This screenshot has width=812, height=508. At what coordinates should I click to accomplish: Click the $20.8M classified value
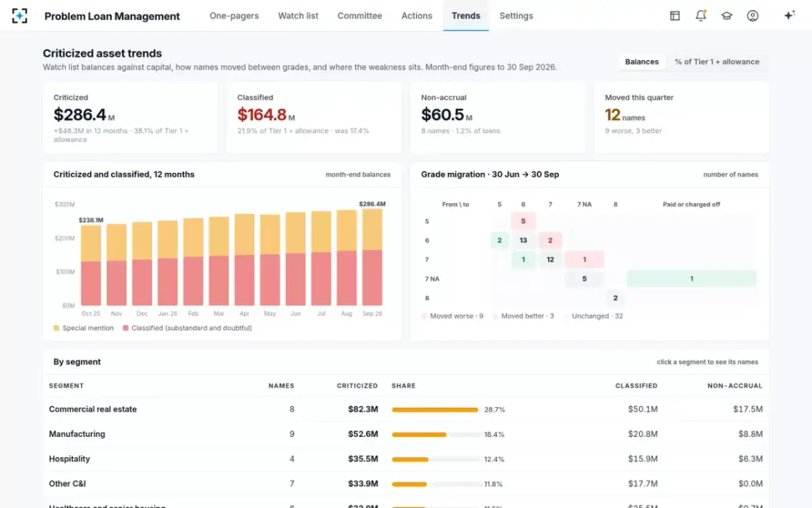point(643,434)
